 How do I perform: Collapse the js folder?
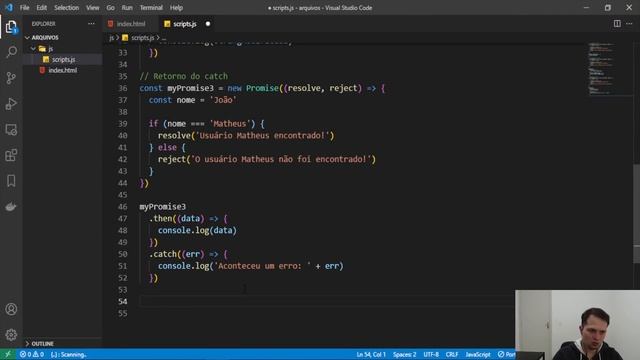point(33,49)
